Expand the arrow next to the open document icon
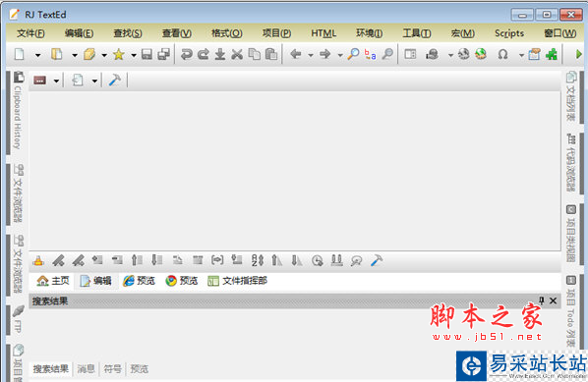Viewport: 588px width, 382px height. pos(75,55)
